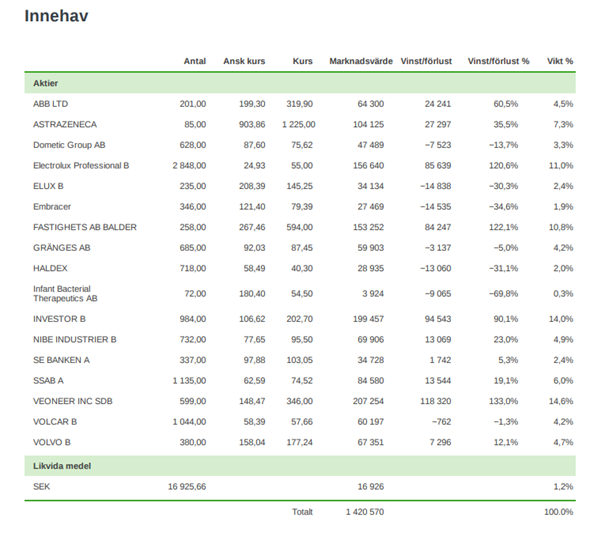Click VEONEER gain value 118 320
The width and height of the screenshot is (605, 548).
tap(436, 401)
